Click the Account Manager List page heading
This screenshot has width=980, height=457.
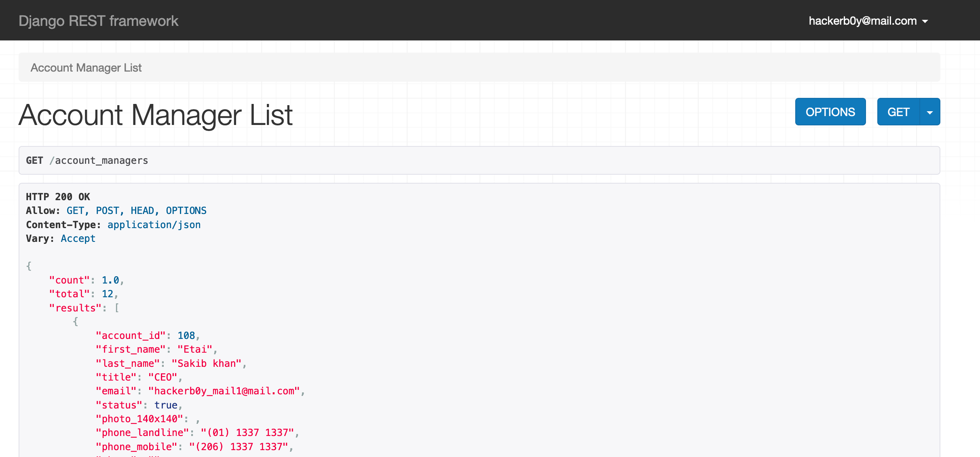tap(156, 115)
